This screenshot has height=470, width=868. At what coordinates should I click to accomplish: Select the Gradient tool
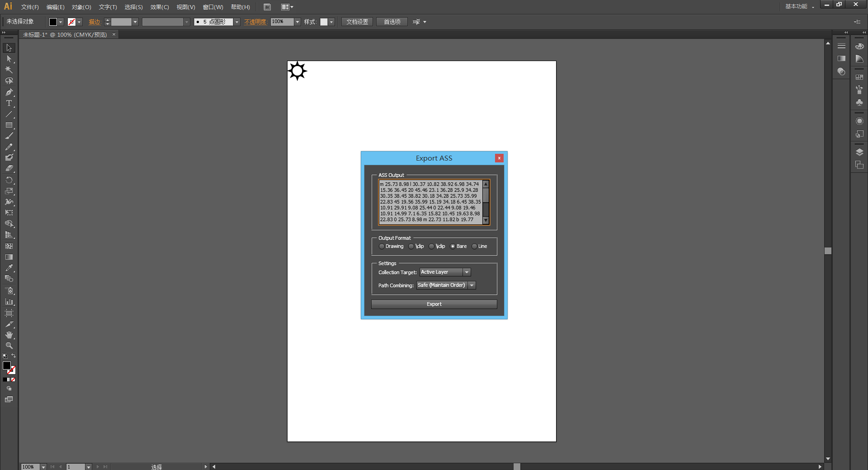coord(9,257)
